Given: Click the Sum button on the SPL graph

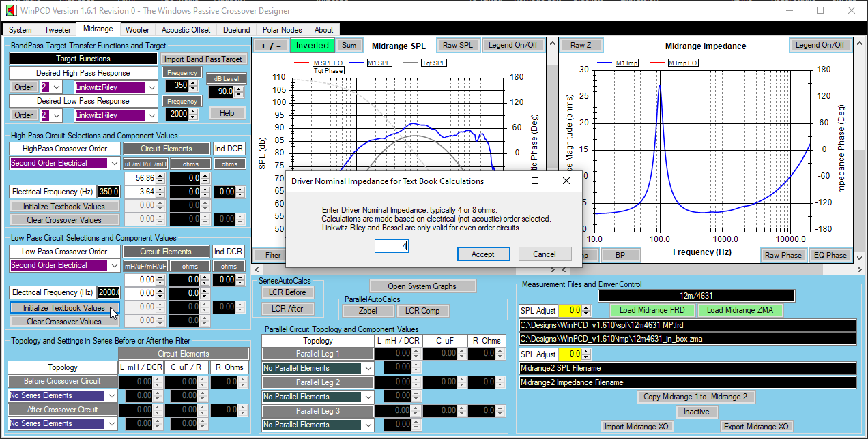Looking at the screenshot, I should click(x=349, y=46).
